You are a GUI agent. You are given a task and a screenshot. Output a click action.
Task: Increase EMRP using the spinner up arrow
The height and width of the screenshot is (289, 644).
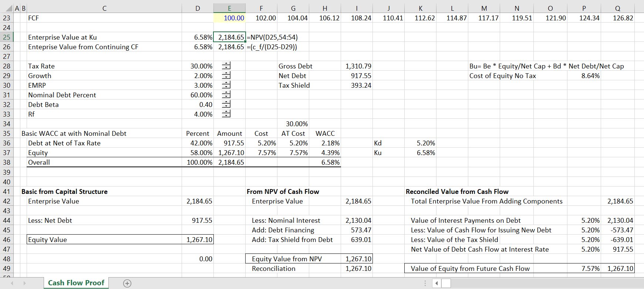click(x=226, y=83)
